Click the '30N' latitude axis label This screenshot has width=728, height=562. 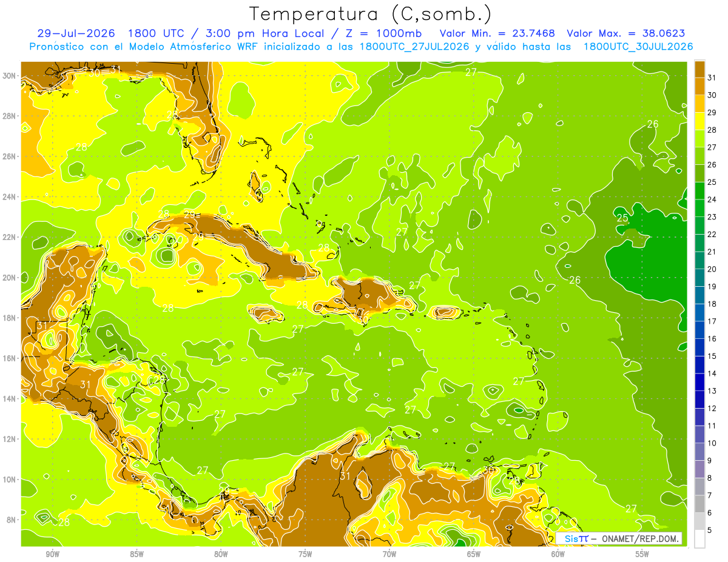pyautogui.click(x=10, y=75)
